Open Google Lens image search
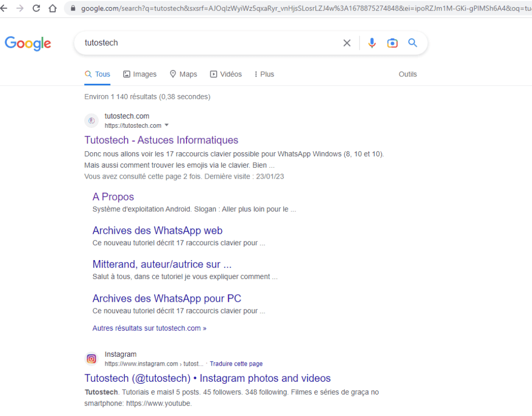 392,43
